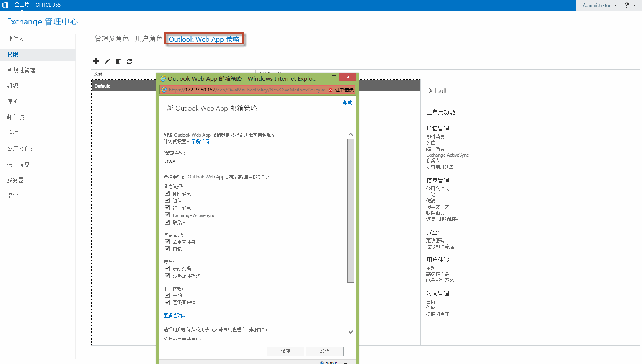Click 恢复已删除邮件 in the details pane
642x364 pixels.
point(442,219)
